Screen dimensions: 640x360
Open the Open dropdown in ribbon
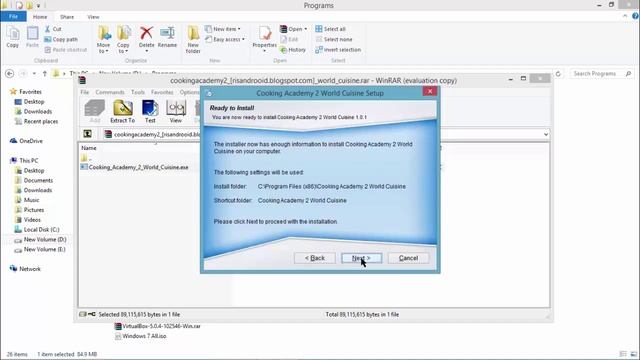pyautogui.click(x=293, y=29)
